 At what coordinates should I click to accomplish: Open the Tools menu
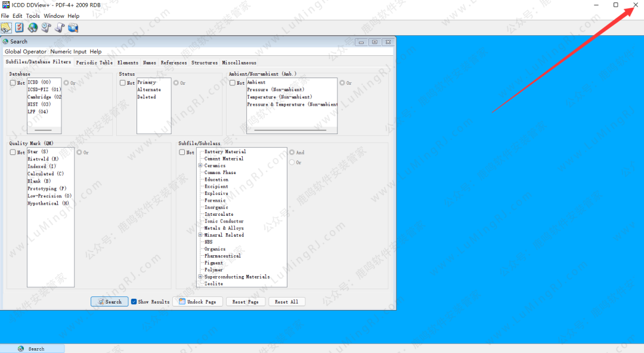[x=33, y=16]
